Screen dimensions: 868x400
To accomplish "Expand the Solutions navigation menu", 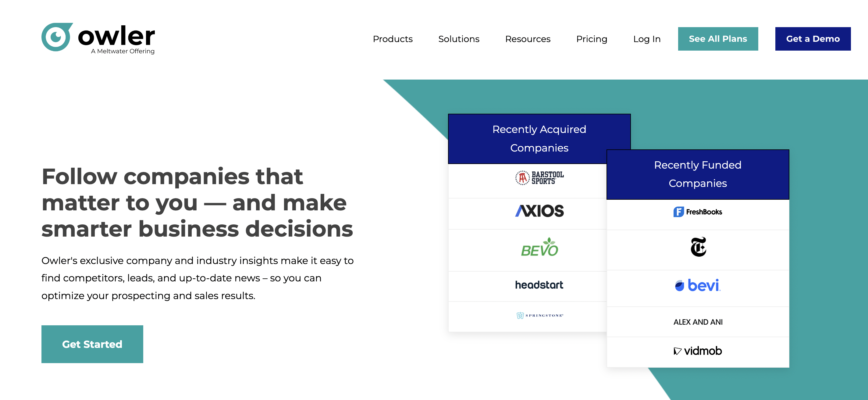I will 458,39.
